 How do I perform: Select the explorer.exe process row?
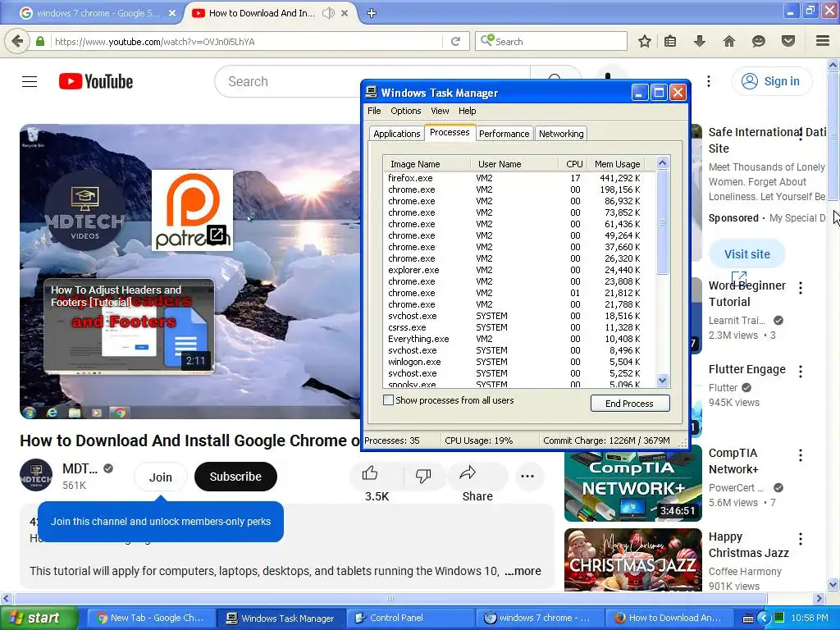519,270
